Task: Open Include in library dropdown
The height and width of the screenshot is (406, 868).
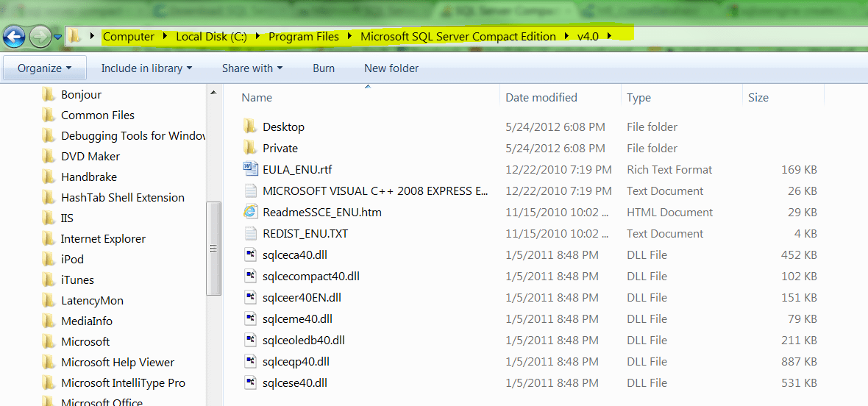Action: click(x=146, y=68)
